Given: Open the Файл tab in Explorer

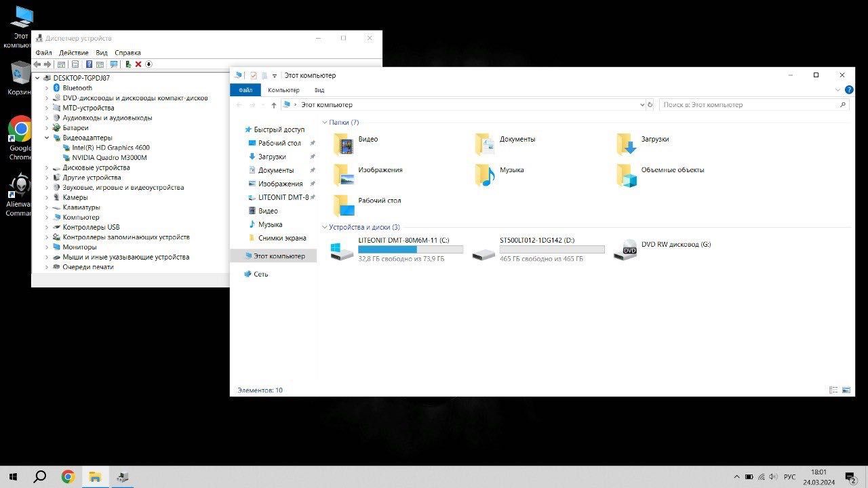Looking at the screenshot, I should 245,90.
